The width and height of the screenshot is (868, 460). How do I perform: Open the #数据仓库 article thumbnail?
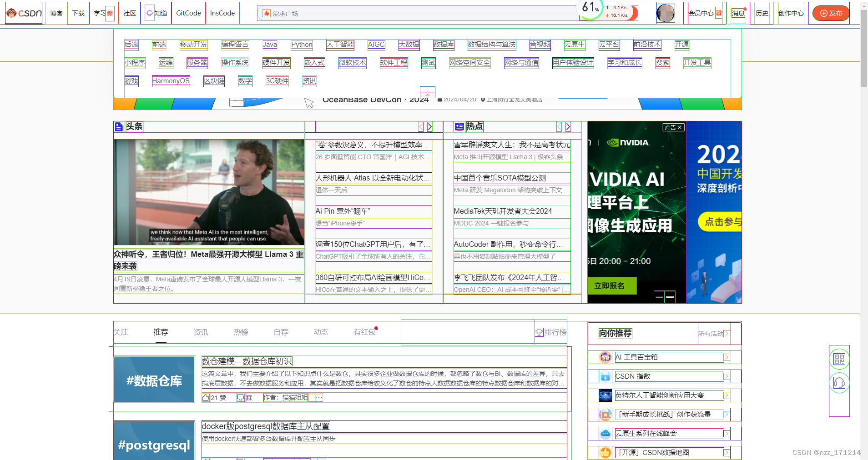(x=154, y=380)
